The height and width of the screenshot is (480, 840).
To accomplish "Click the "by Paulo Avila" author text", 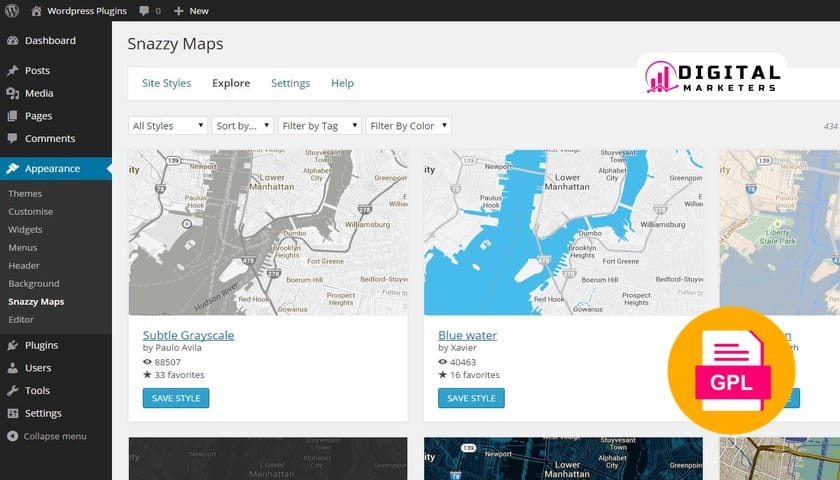I will coord(172,348).
